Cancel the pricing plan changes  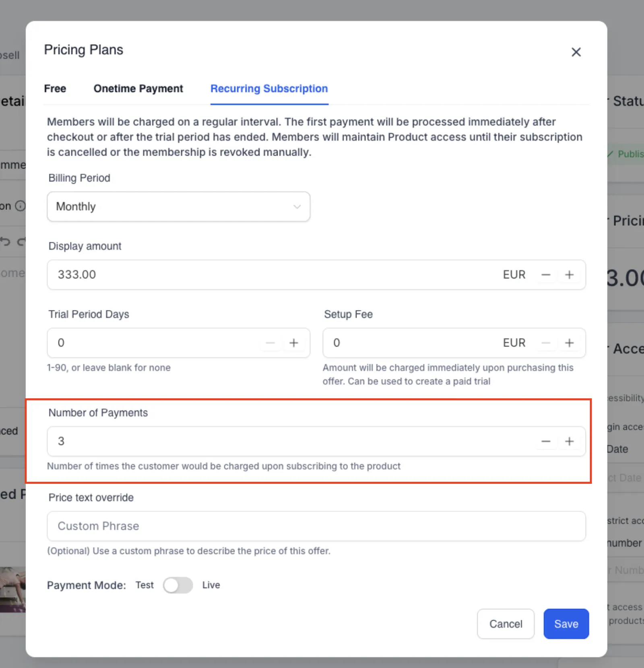[x=506, y=624]
